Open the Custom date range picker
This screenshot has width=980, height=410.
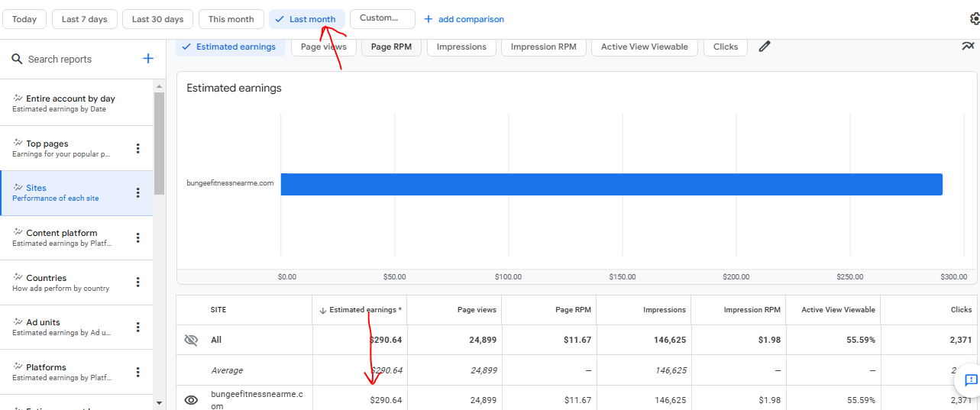pos(383,18)
